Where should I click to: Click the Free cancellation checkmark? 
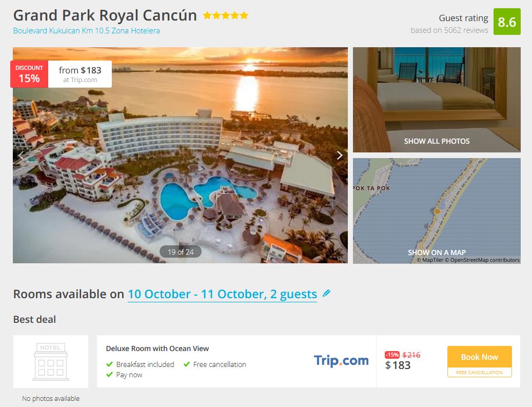point(186,364)
